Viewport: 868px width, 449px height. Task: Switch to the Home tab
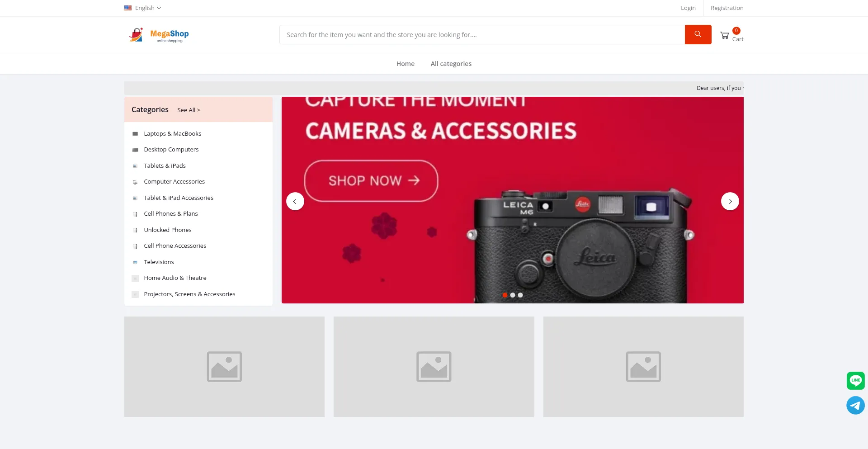405,63
